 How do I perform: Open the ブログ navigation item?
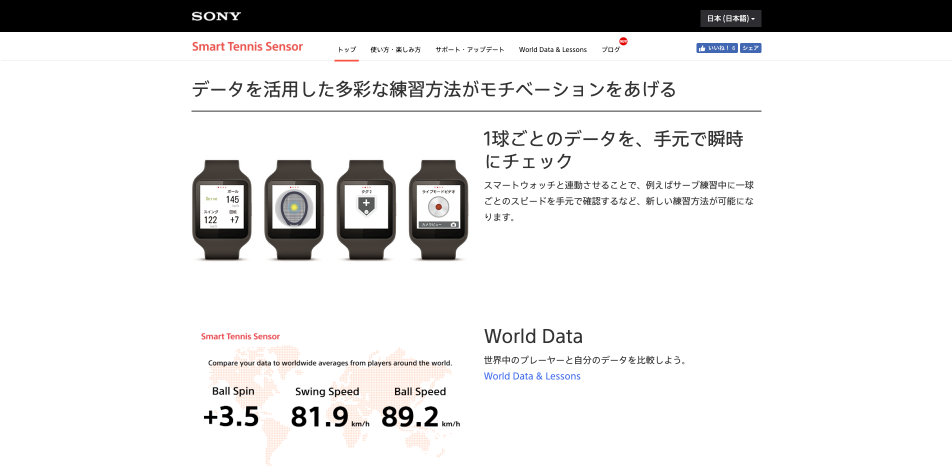[611, 50]
